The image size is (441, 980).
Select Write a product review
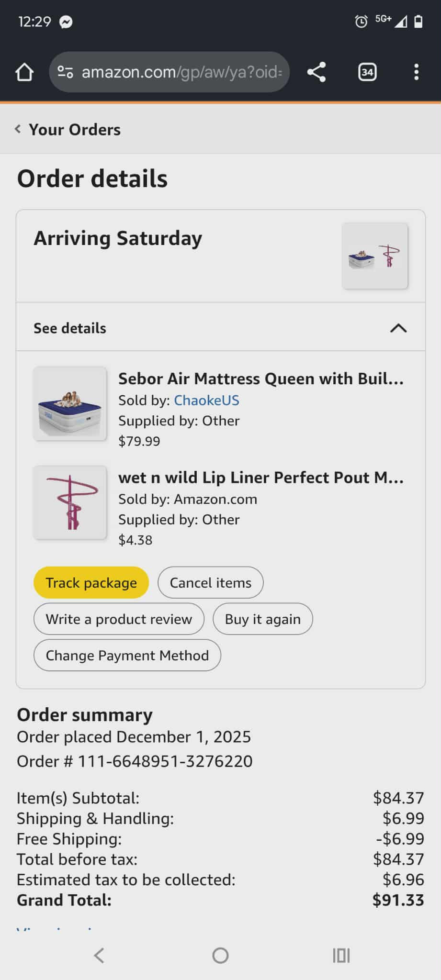[x=119, y=619]
